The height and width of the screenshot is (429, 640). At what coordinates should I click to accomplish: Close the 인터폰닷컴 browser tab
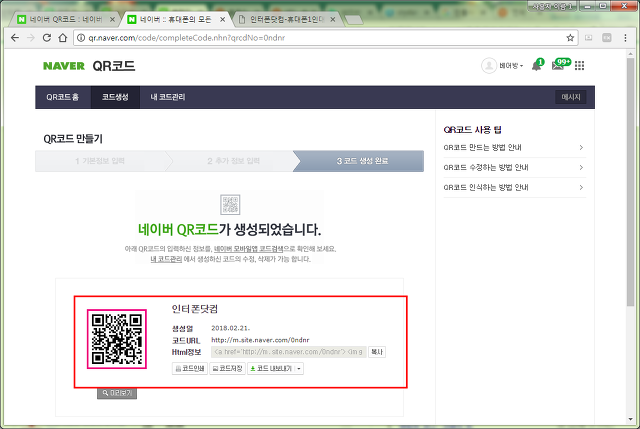333,19
